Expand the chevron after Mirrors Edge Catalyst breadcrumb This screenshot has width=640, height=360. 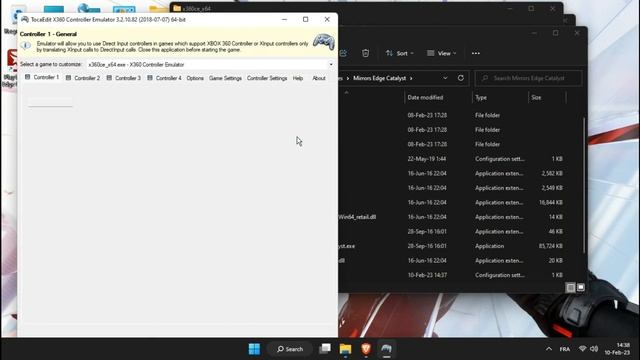click(x=411, y=78)
